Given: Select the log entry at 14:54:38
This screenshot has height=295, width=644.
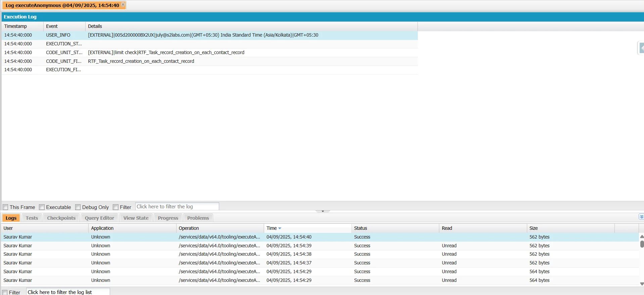Looking at the screenshot, I should 320,254.
